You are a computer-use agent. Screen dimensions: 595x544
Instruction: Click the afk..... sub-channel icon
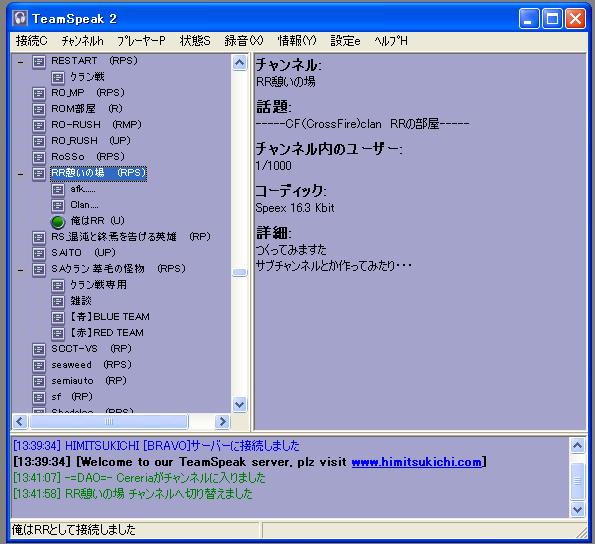tap(58, 189)
